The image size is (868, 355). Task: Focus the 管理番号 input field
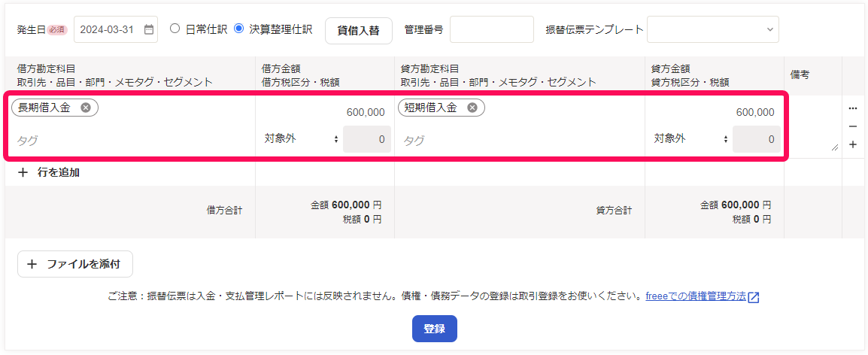pos(491,29)
